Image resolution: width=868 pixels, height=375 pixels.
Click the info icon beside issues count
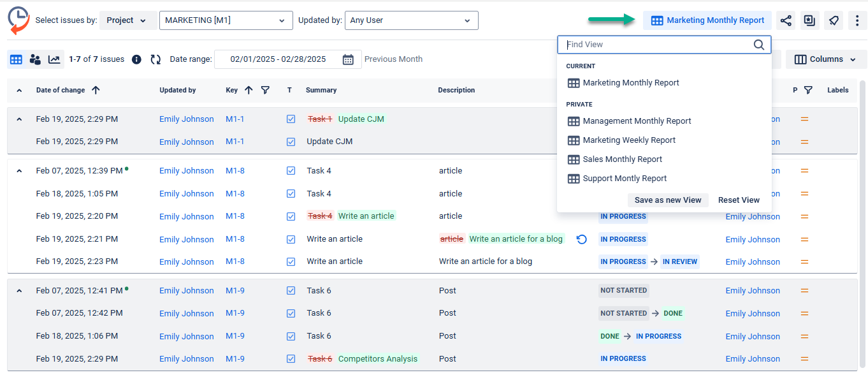(x=136, y=59)
